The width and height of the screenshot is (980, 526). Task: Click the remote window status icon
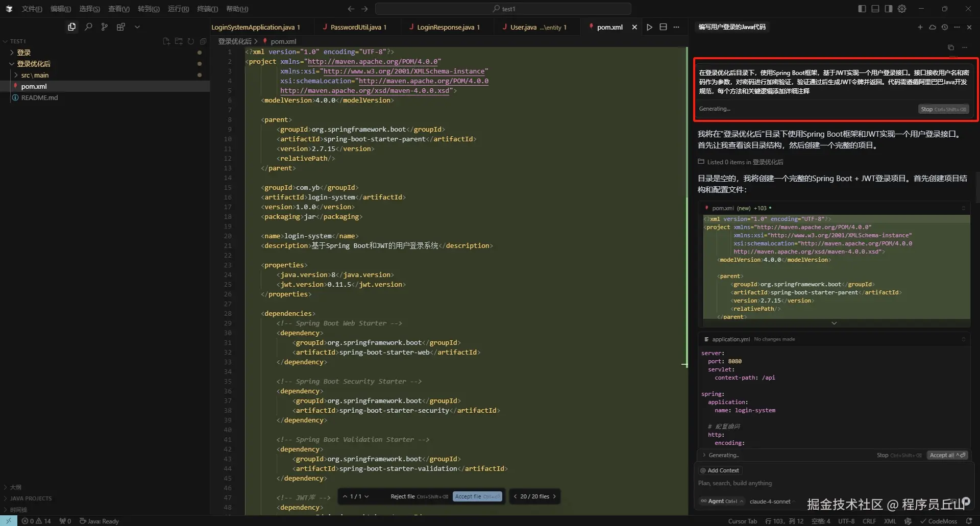(x=9, y=521)
